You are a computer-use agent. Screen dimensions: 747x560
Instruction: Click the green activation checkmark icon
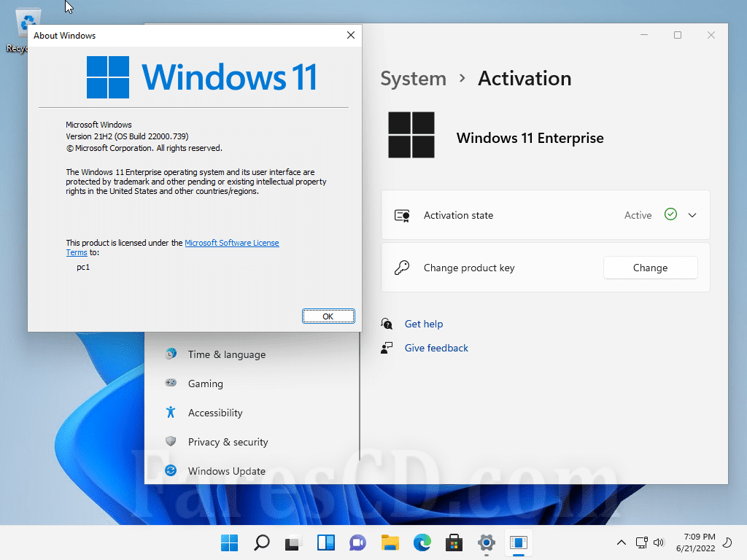click(670, 214)
